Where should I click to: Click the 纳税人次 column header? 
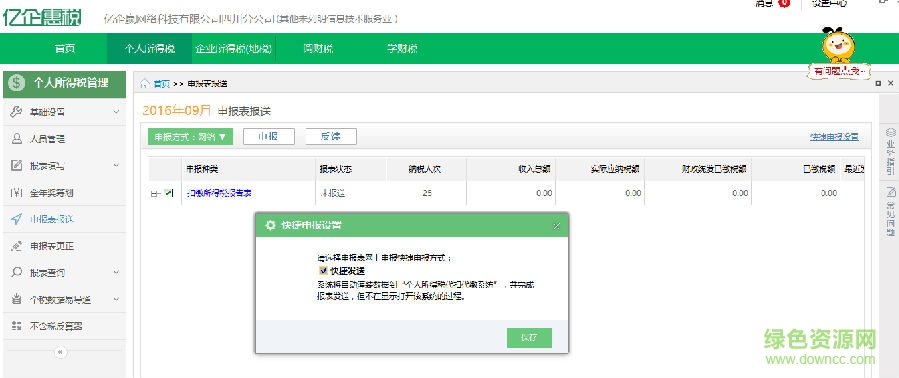426,169
